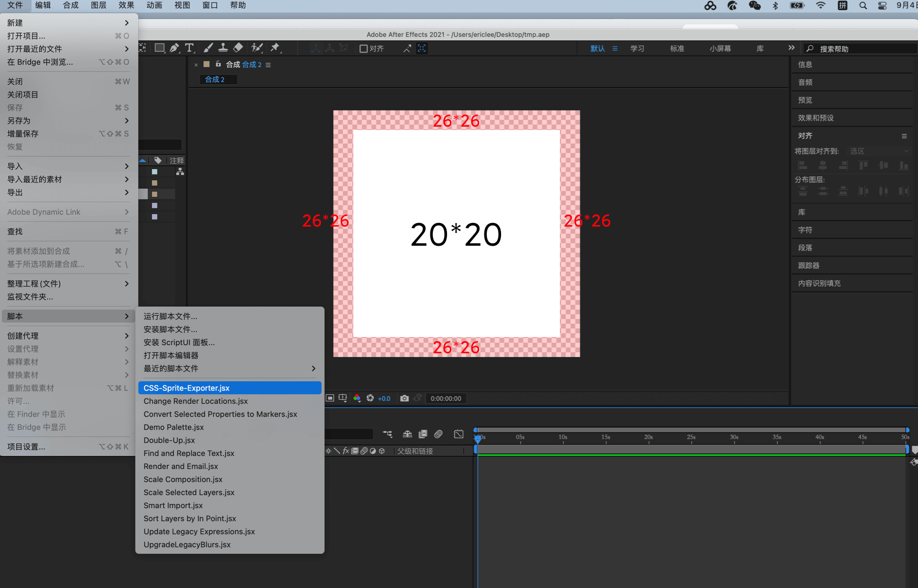Run Scale Composition.jsx script

pos(229,479)
